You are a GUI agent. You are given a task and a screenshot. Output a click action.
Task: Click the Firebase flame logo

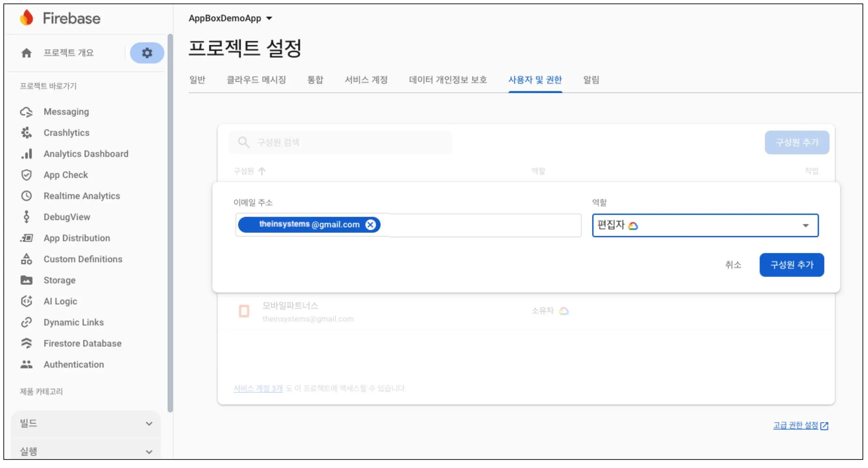click(x=26, y=17)
